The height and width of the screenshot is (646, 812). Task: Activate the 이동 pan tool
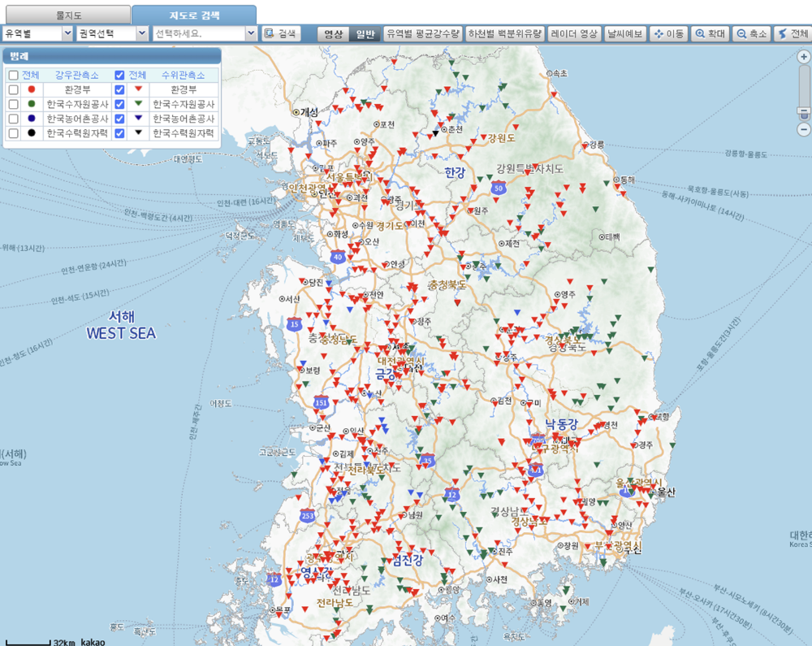669,33
